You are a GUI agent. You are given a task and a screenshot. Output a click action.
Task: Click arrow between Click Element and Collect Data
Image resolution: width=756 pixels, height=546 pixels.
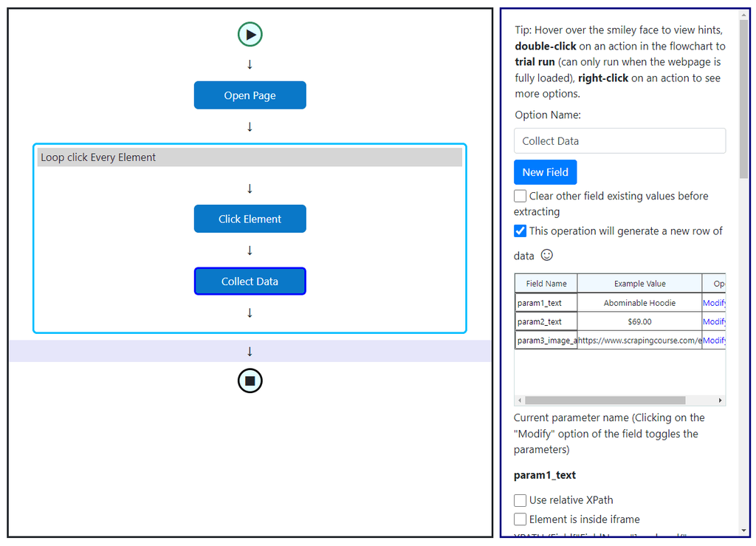click(250, 250)
